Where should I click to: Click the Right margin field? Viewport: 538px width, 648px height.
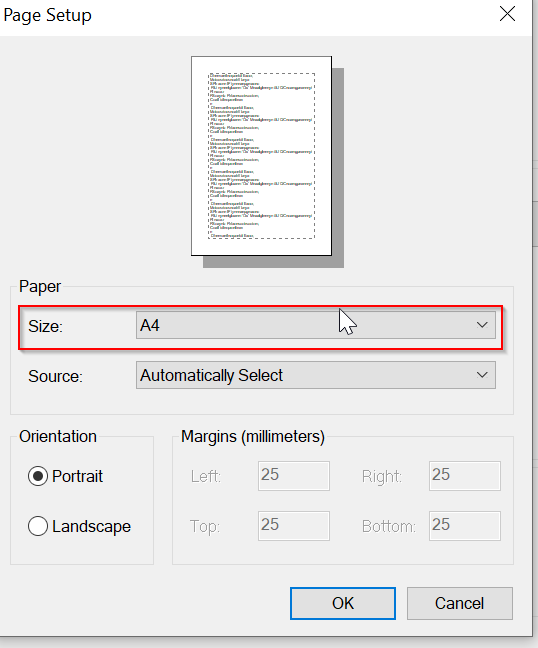[x=465, y=476]
